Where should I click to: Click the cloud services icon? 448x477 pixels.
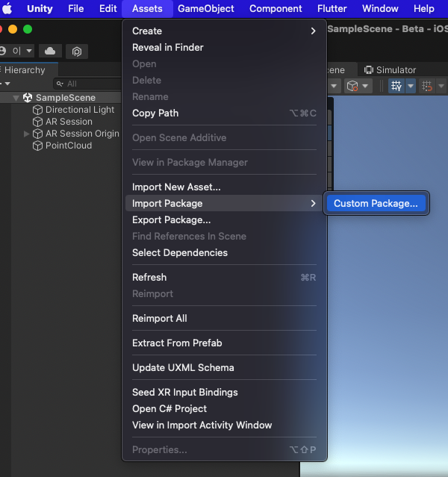tap(50, 51)
